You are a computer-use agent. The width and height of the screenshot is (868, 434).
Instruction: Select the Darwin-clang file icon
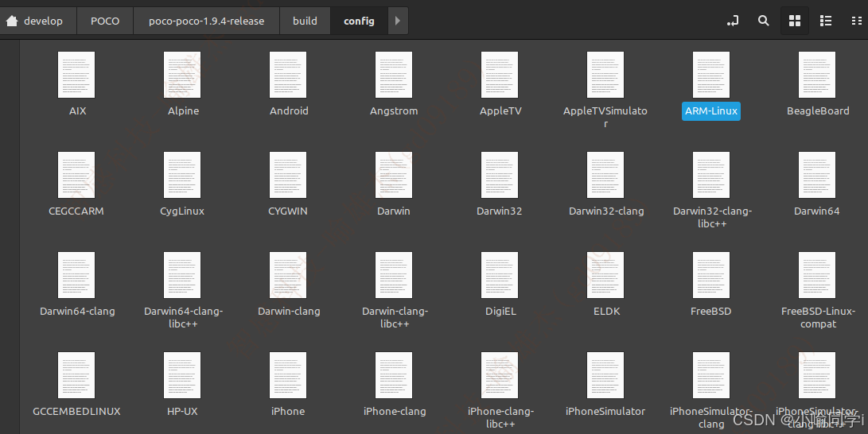288,275
